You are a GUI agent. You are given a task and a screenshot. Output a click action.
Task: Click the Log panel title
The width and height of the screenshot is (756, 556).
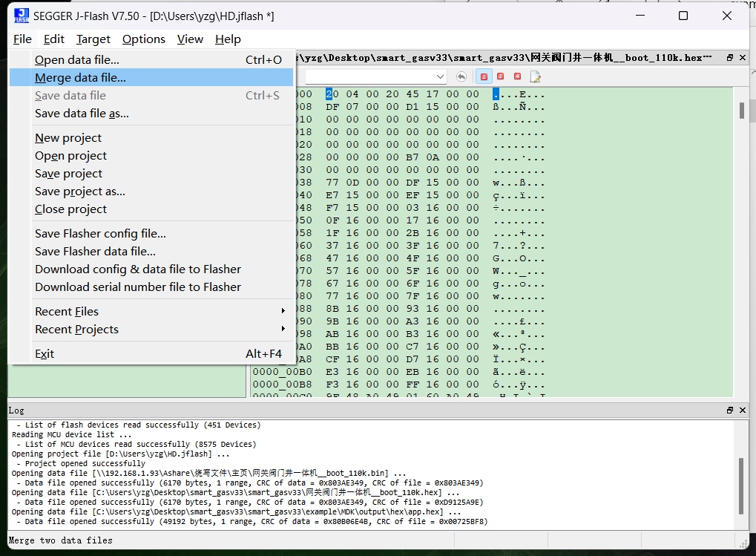16,411
